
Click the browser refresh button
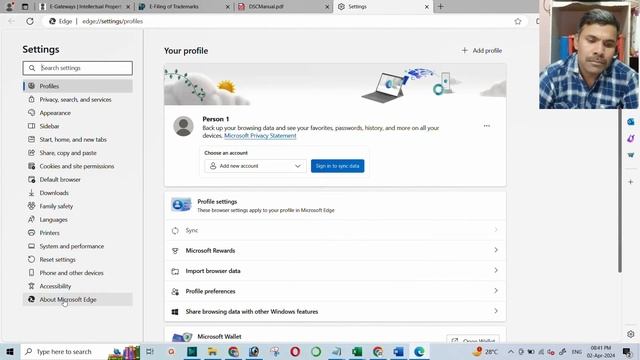[30, 21]
